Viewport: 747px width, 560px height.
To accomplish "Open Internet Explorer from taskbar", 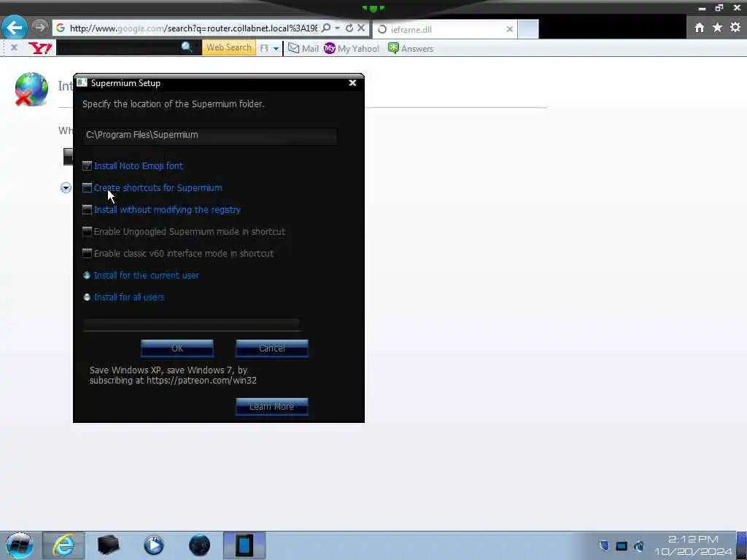I will coord(63,545).
